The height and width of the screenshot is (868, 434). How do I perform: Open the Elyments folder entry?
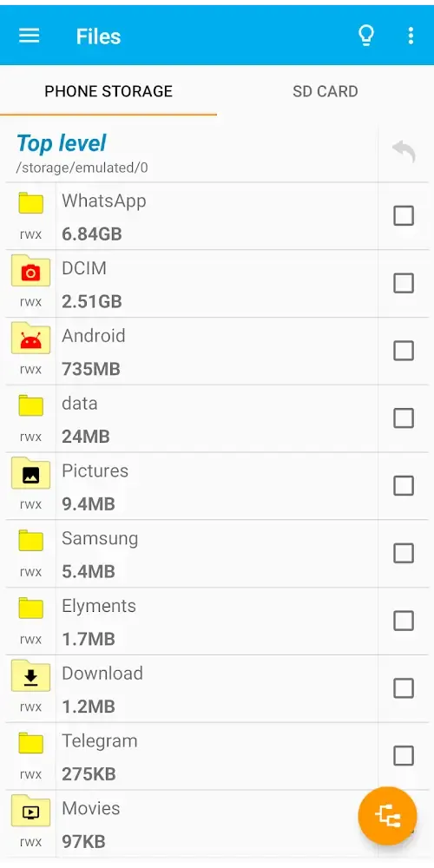pyautogui.click(x=192, y=621)
